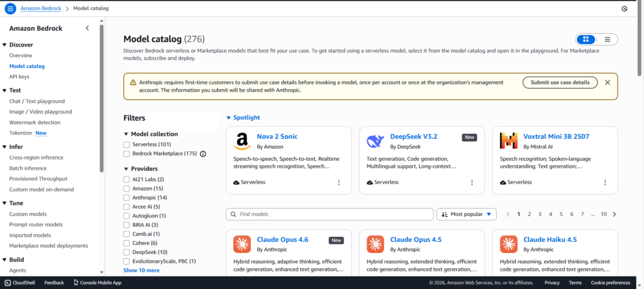Enable the Anthropic provider filter

[127, 197]
